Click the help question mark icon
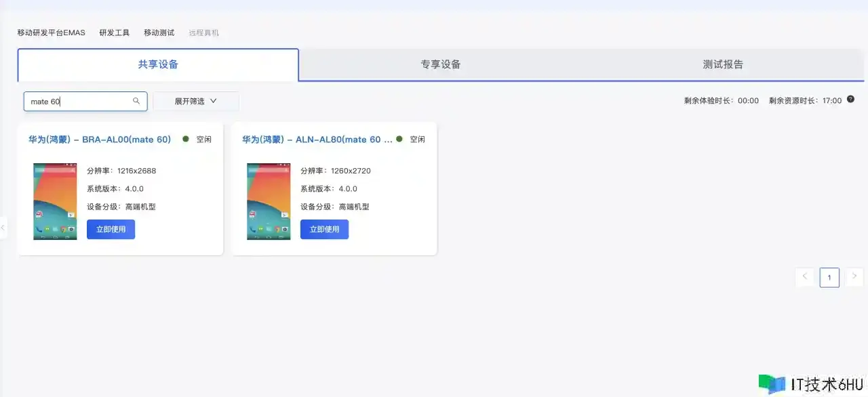Screen dimensions: 868x397 click(850, 100)
